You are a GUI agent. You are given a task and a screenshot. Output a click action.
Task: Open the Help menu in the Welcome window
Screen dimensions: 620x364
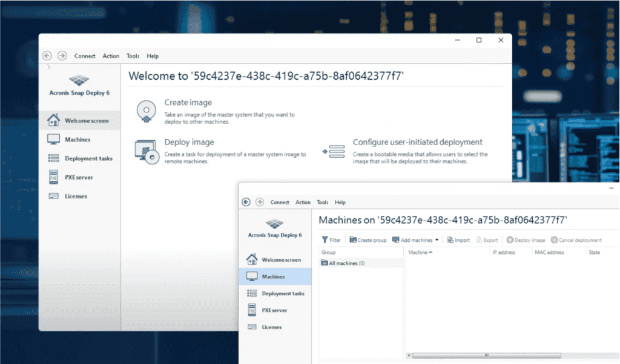click(x=153, y=56)
